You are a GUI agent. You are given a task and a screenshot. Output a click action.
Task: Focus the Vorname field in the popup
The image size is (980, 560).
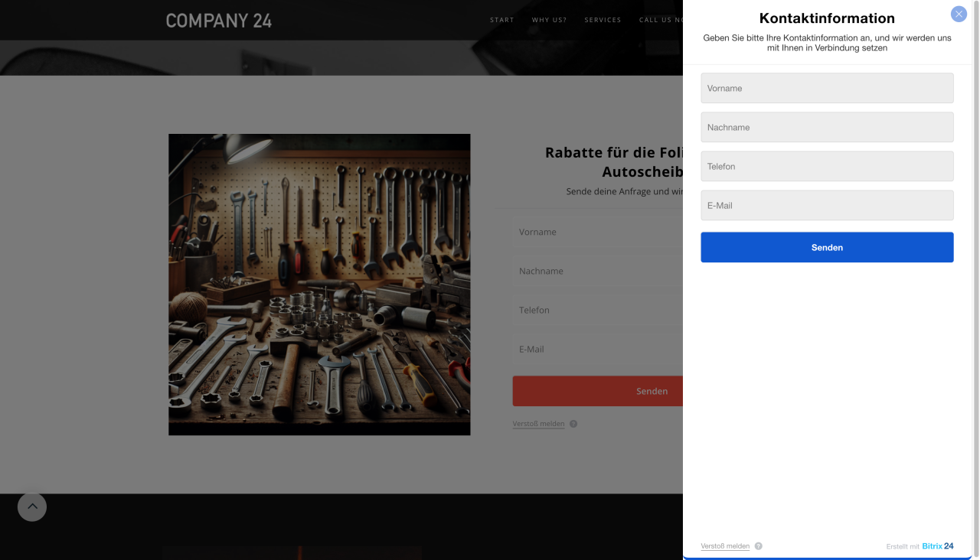pos(827,88)
